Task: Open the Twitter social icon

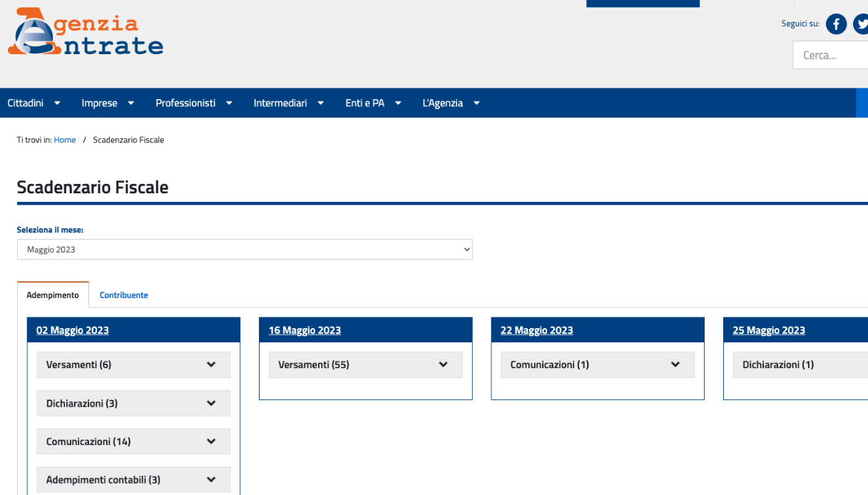Action: tap(861, 24)
